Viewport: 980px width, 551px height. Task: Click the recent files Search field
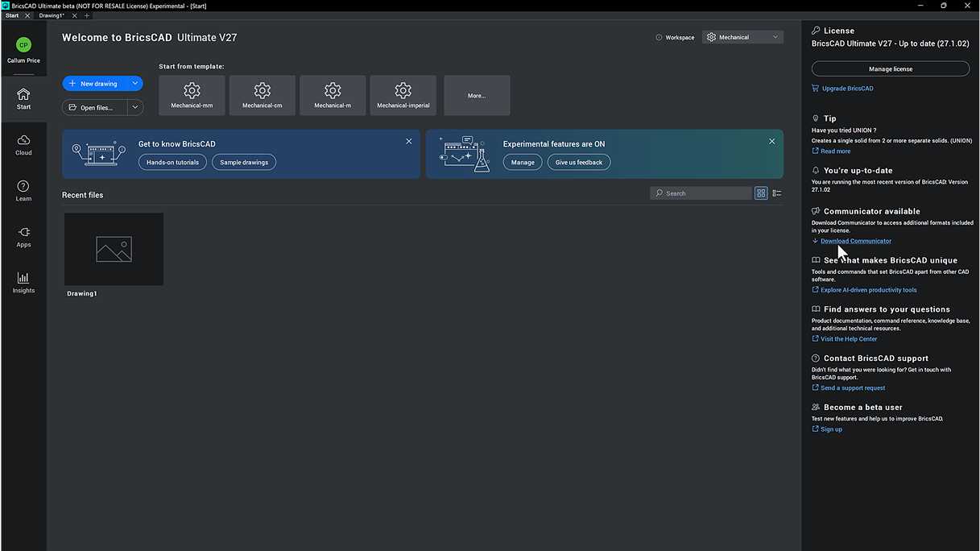[701, 193]
